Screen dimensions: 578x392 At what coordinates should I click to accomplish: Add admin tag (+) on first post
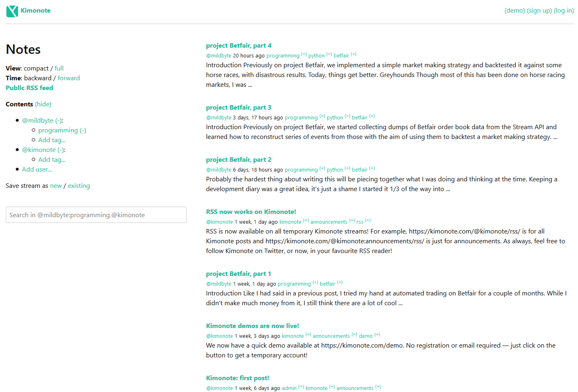point(301,387)
